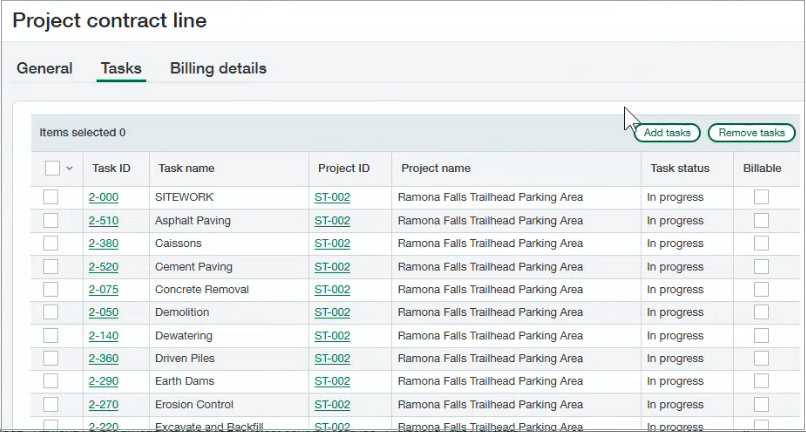The width and height of the screenshot is (806, 432).
Task: Open ST-002 project link in Driven Piles row
Action: tap(332, 359)
